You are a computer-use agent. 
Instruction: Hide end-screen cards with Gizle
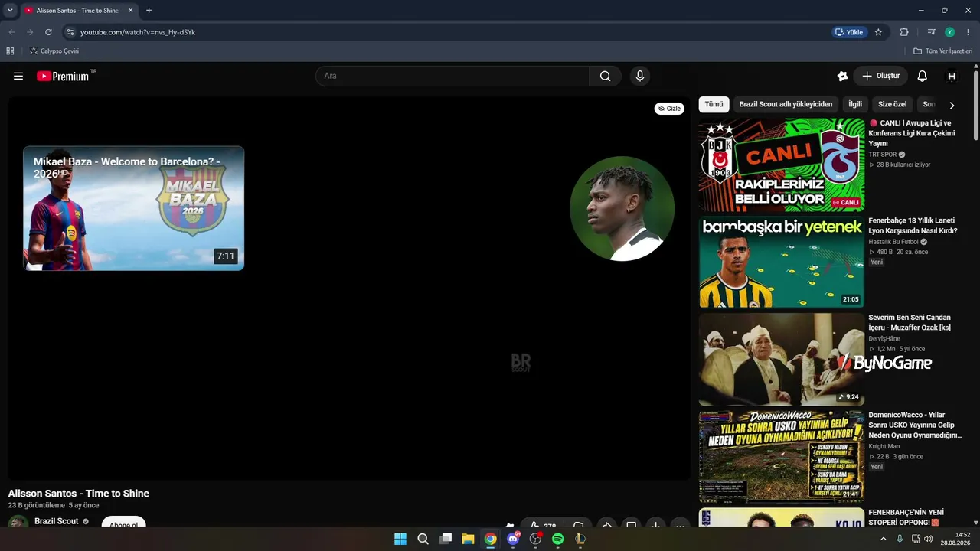pos(669,109)
